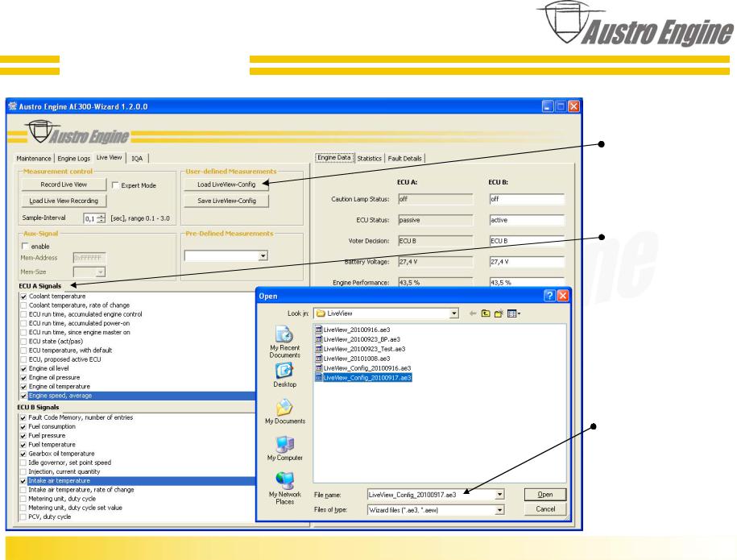Select the Engine Data tab
Image resolution: width=737 pixels, height=560 pixels.
click(334, 157)
